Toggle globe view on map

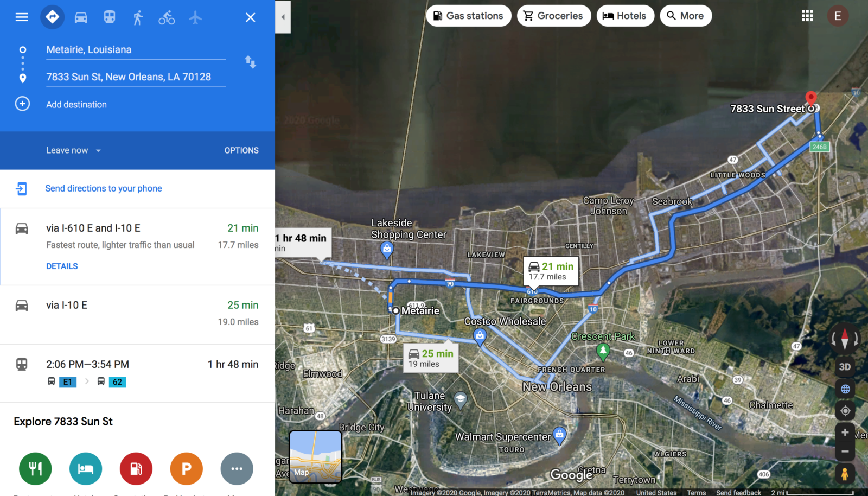tap(845, 389)
